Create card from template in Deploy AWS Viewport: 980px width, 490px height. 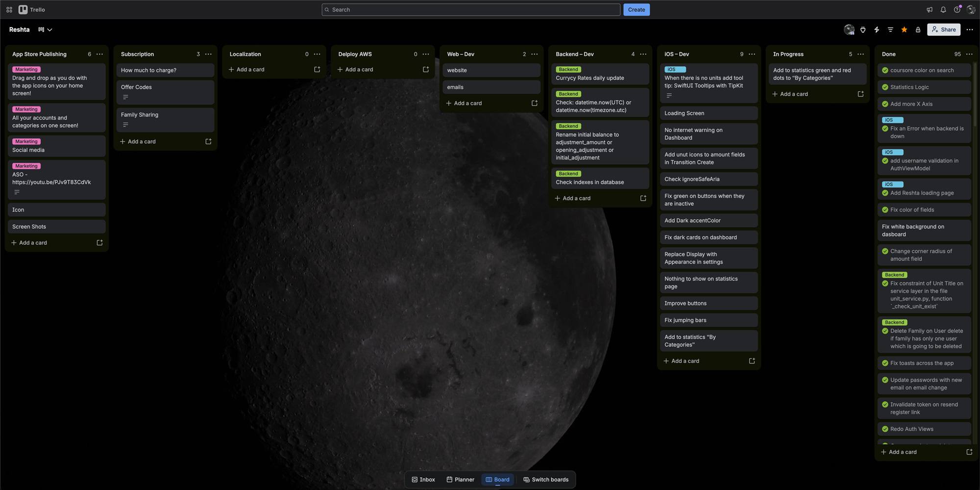coord(426,70)
